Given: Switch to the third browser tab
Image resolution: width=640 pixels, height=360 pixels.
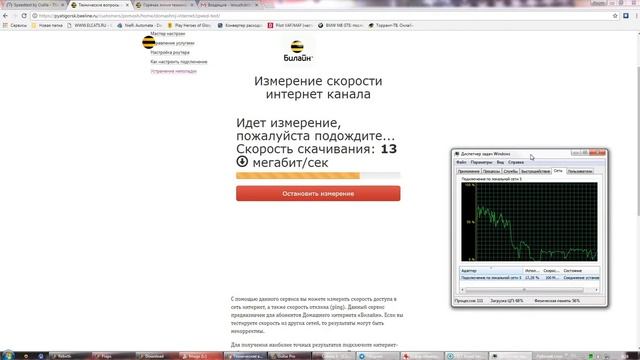Looking at the screenshot, I should pos(163,5).
